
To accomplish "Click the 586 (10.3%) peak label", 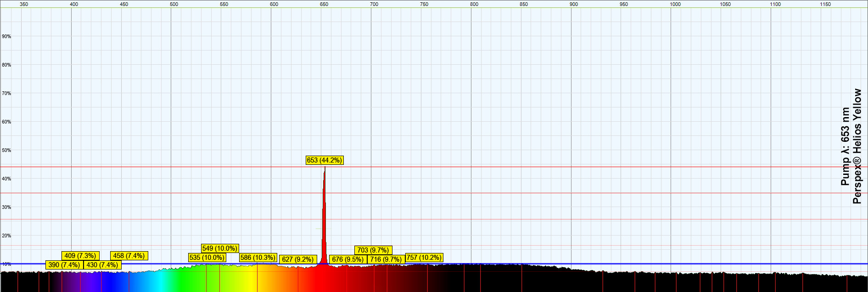I will pyautogui.click(x=258, y=258).
